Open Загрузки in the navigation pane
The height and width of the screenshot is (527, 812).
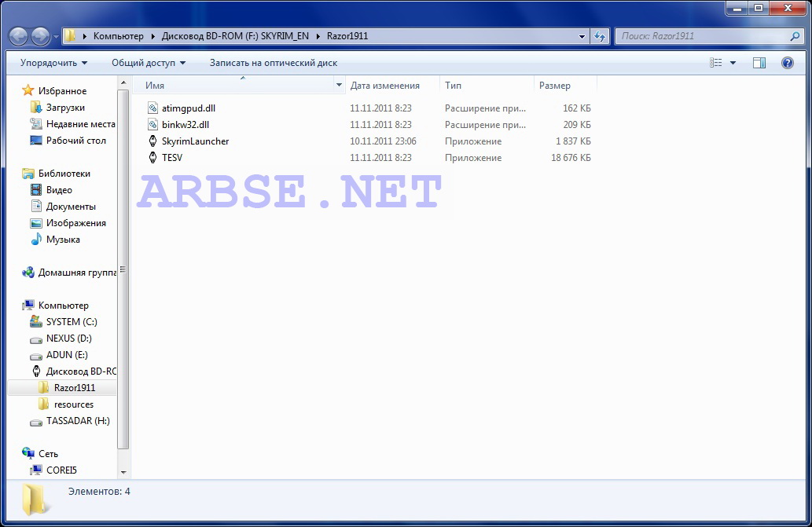coord(65,108)
